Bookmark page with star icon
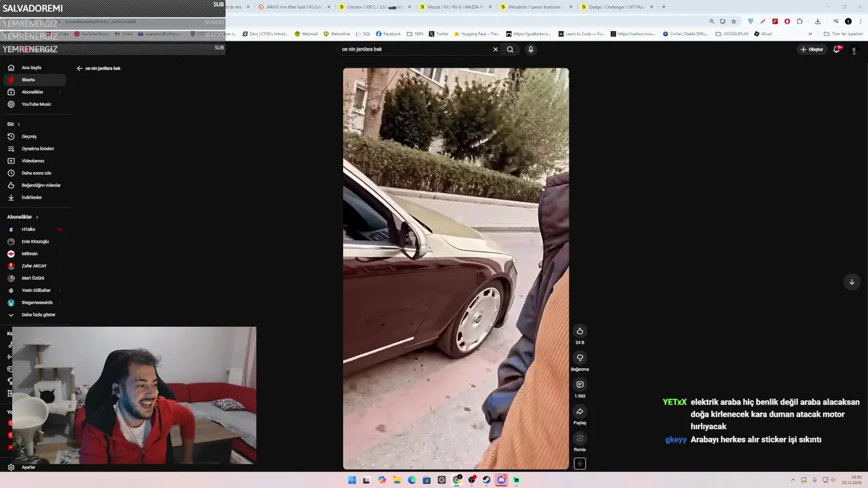Image resolution: width=868 pixels, height=488 pixels. point(734,21)
